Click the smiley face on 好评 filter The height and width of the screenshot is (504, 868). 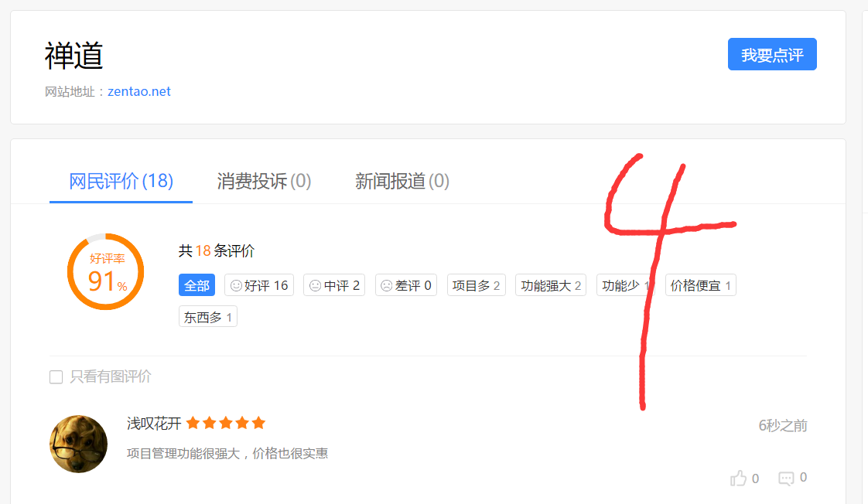tap(236, 286)
